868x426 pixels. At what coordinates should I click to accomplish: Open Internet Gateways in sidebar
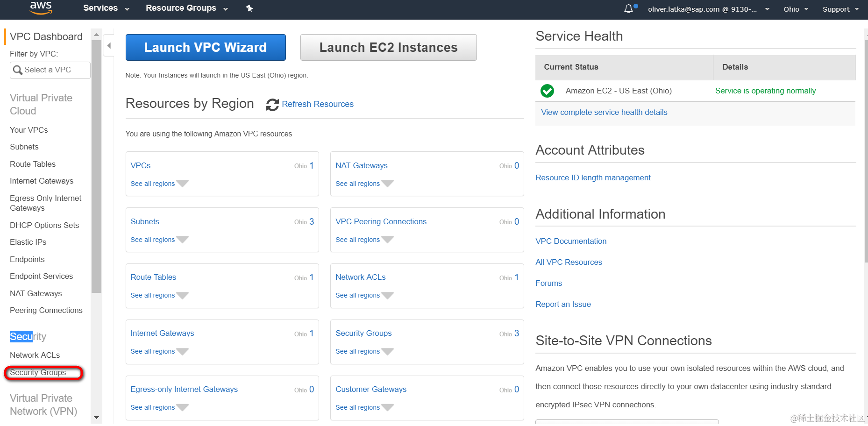click(42, 181)
